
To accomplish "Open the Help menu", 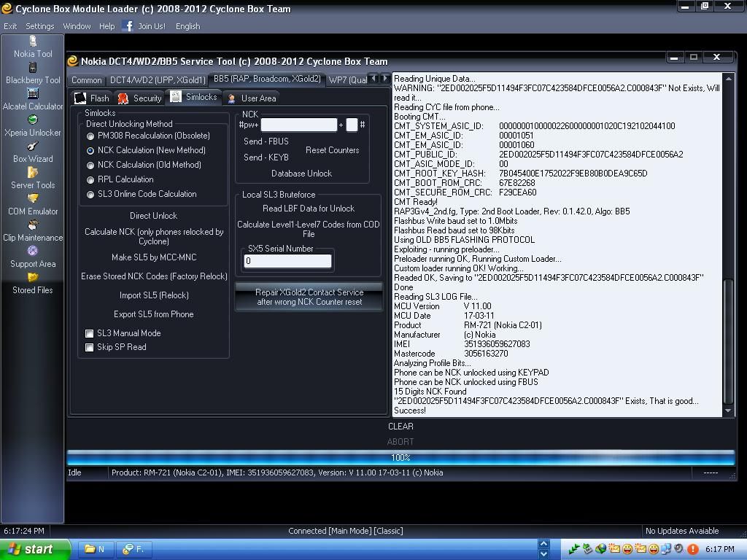I will tap(107, 26).
